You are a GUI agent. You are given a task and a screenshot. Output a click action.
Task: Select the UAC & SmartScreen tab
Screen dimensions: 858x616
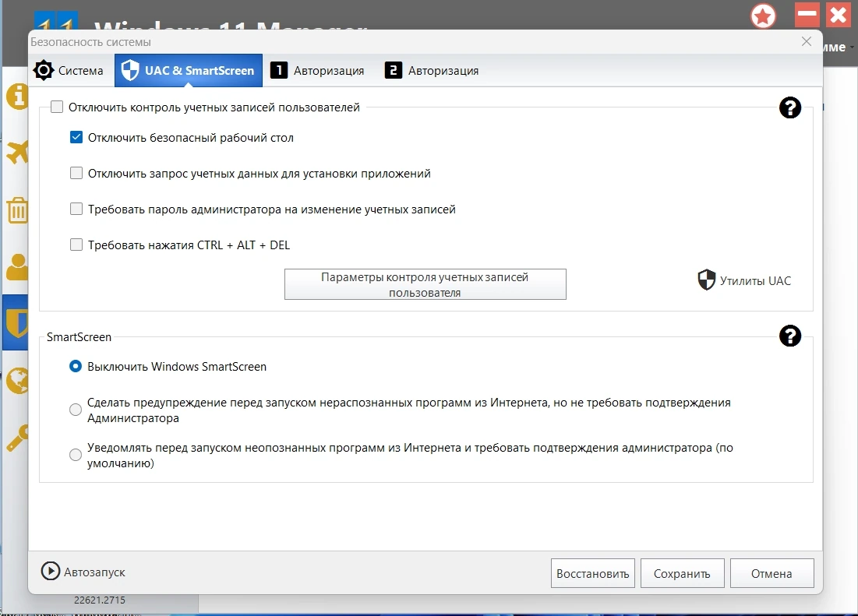click(189, 71)
